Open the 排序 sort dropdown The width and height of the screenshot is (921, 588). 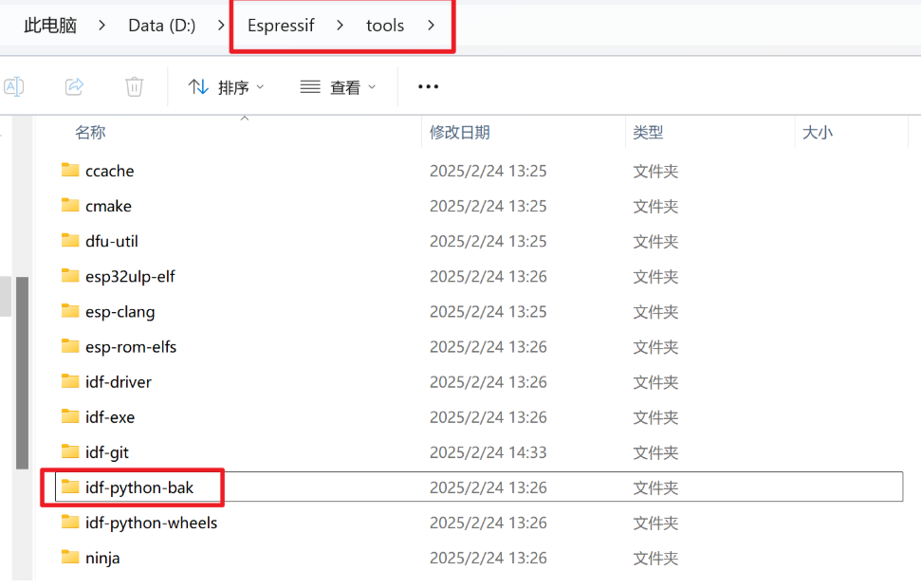tap(226, 87)
